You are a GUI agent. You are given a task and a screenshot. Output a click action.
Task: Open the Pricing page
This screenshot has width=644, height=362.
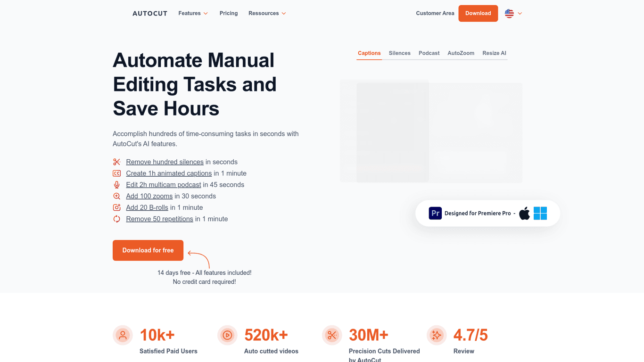229,13
